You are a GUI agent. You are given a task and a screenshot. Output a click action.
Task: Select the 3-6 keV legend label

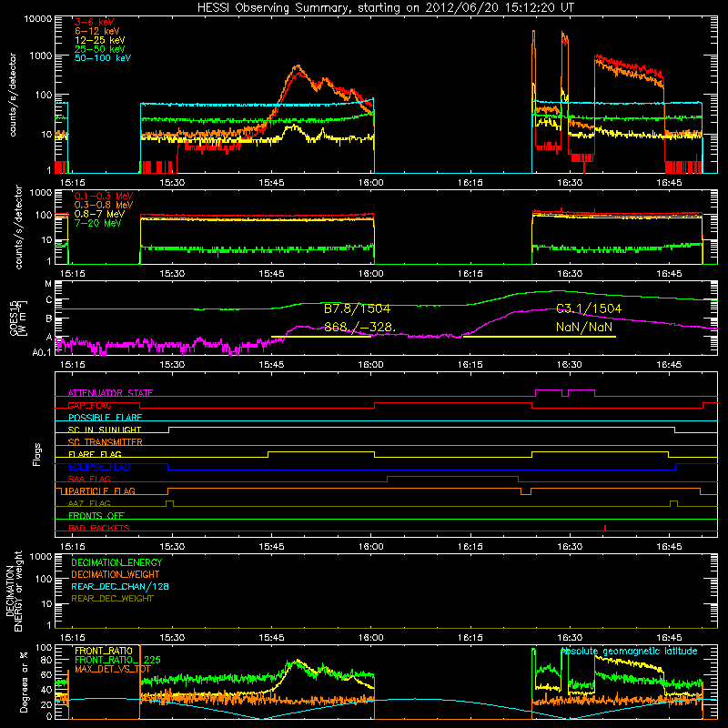[x=95, y=22]
